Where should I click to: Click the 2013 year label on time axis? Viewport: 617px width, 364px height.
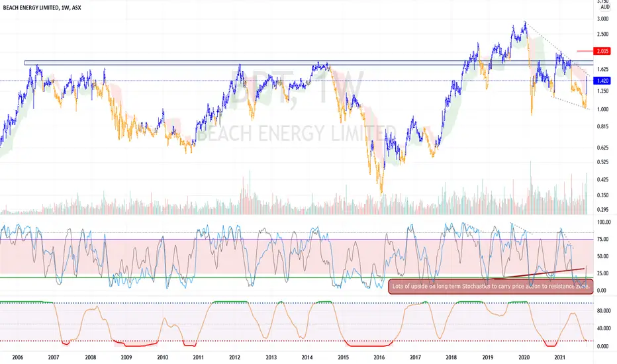click(x=271, y=357)
